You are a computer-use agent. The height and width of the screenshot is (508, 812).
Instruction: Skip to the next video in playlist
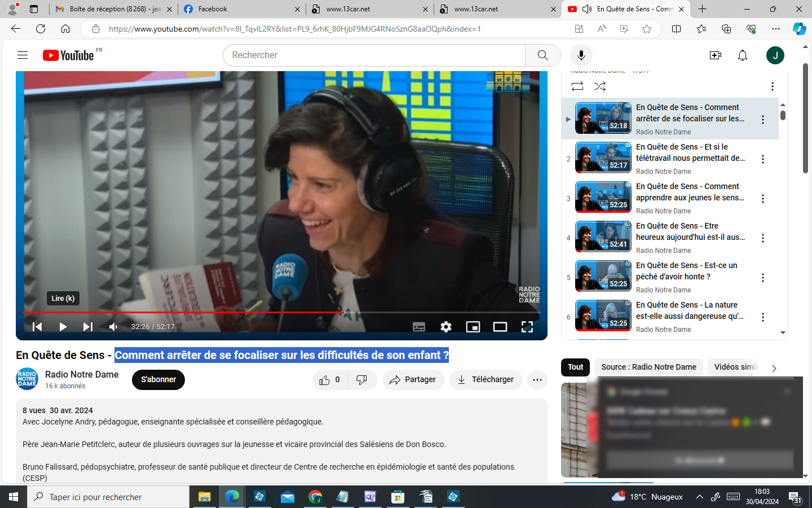coord(88,327)
